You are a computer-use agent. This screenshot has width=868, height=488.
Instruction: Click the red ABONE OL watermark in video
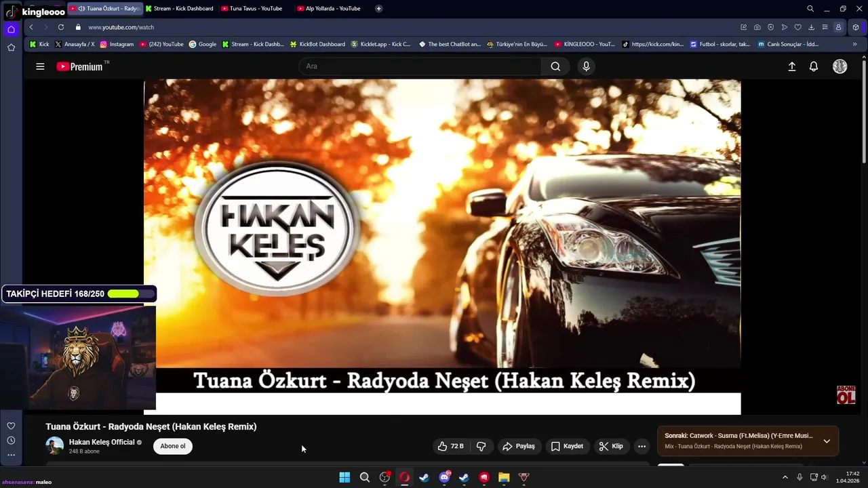point(846,395)
